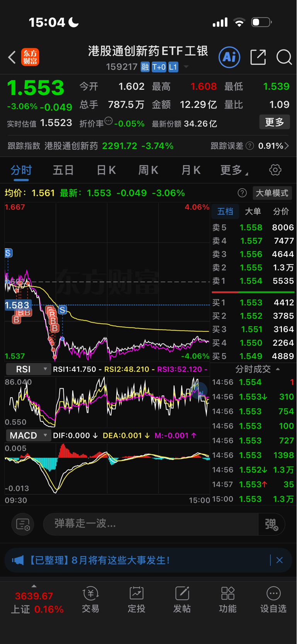Tap help icon next to 大单模式
The height and width of the screenshot is (644, 297).
[242, 193]
